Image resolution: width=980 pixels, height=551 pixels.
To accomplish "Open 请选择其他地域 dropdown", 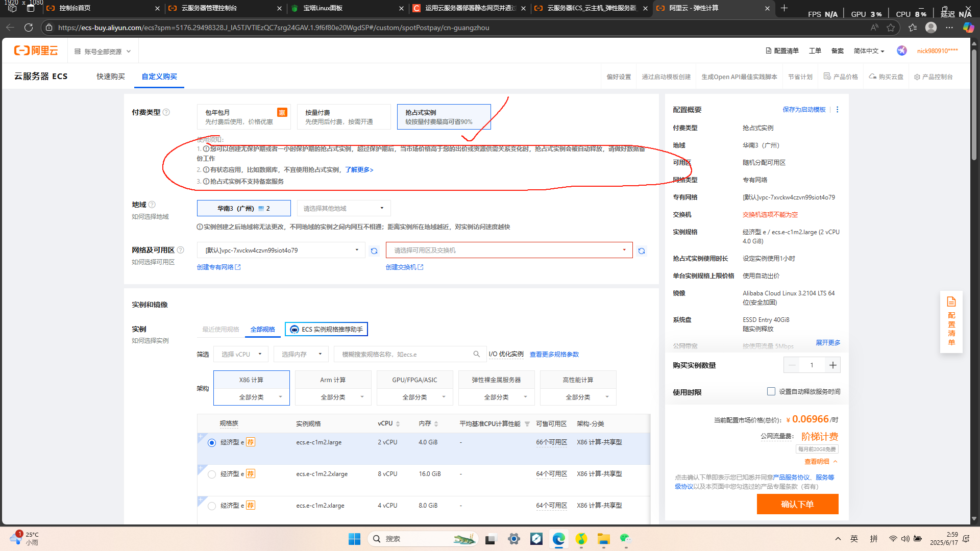I will pos(344,208).
